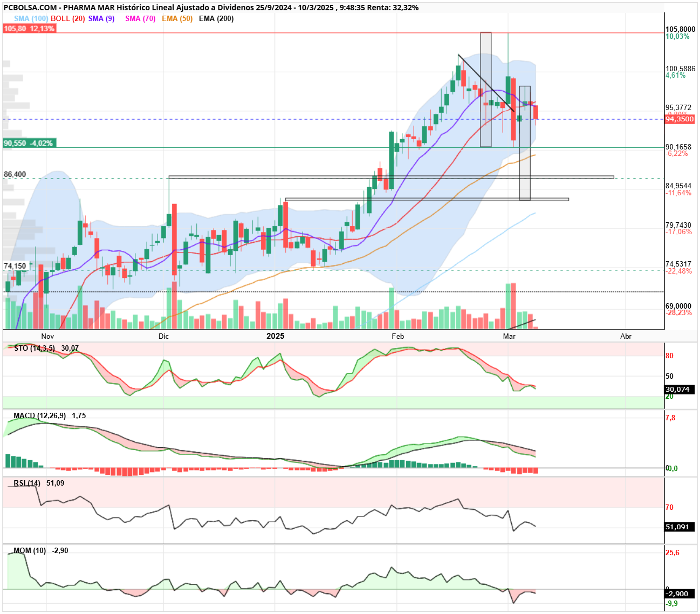
Task: Click the red 105,80 12,13% price tag
Action: 29,29
